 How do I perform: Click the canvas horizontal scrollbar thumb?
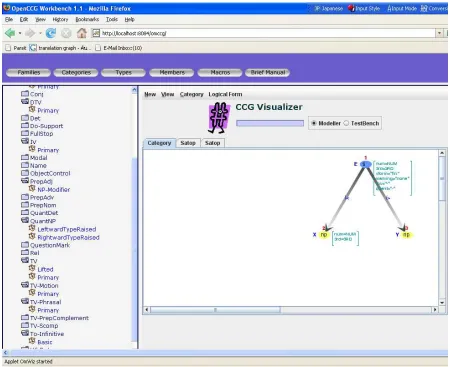(216, 310)
